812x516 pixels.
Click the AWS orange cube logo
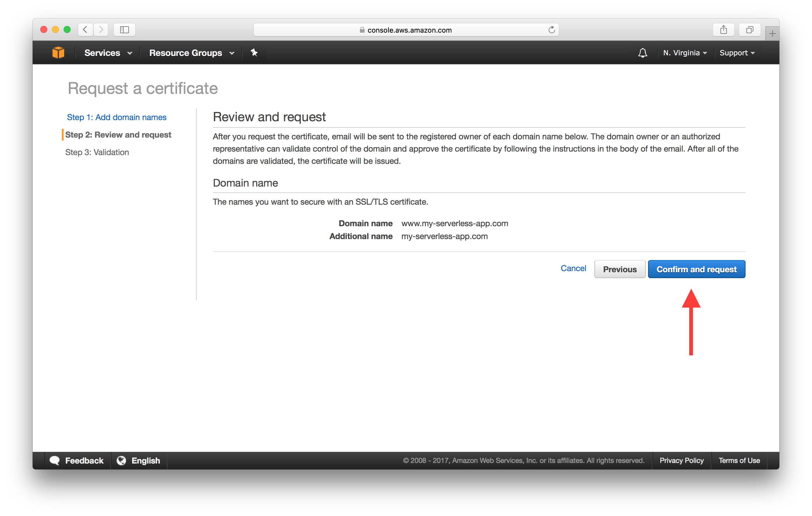[x=58, y=52]
